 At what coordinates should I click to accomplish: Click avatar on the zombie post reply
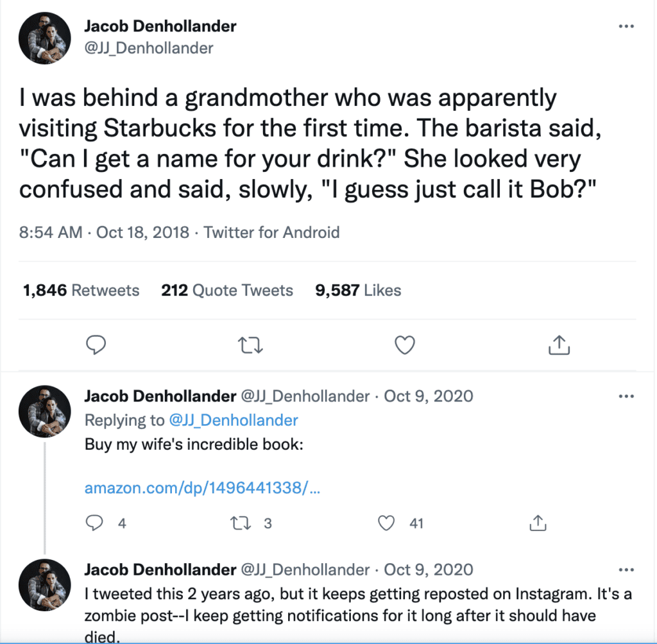pyautogui.click(x=44, y=584)
